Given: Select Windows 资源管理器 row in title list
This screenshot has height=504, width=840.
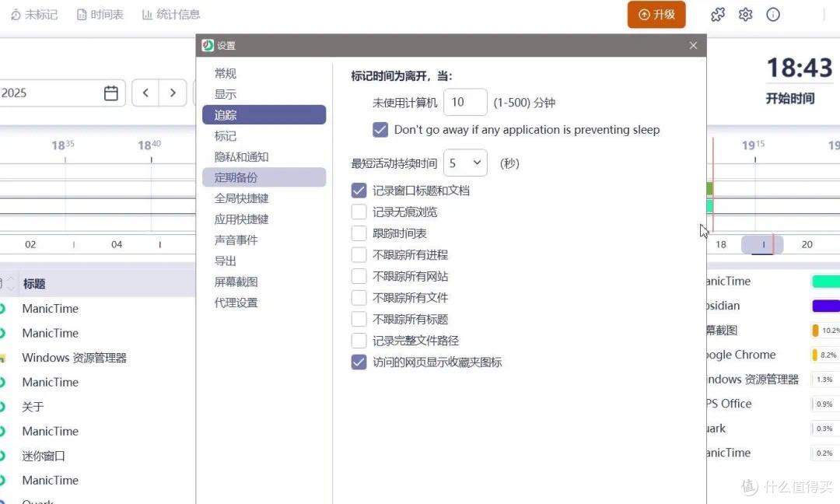Looking at the screenshot, I should click(x=75, y=358).
